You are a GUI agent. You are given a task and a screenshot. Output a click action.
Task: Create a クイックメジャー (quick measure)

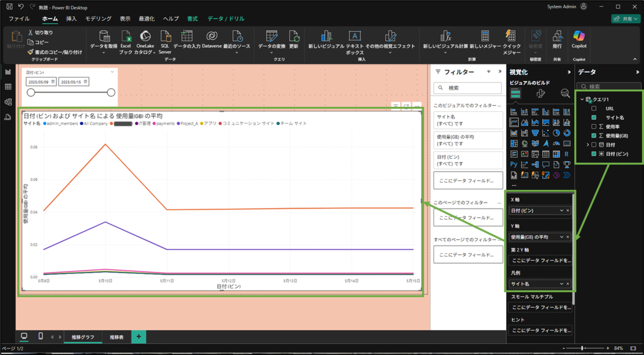pyautogui.click(x=511, y=42)
